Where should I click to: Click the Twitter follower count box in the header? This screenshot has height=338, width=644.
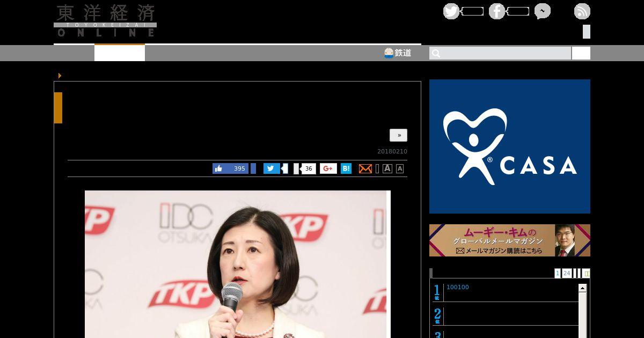[472, 11]
